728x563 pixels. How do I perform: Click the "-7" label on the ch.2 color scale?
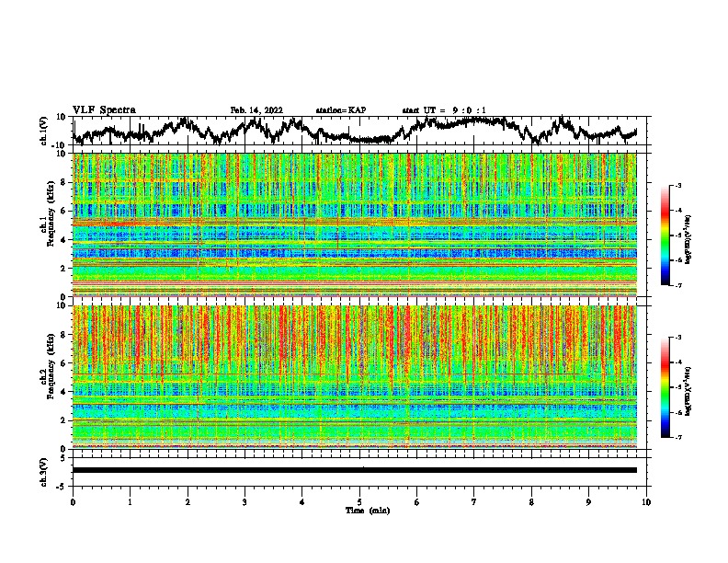click(677, 437)
